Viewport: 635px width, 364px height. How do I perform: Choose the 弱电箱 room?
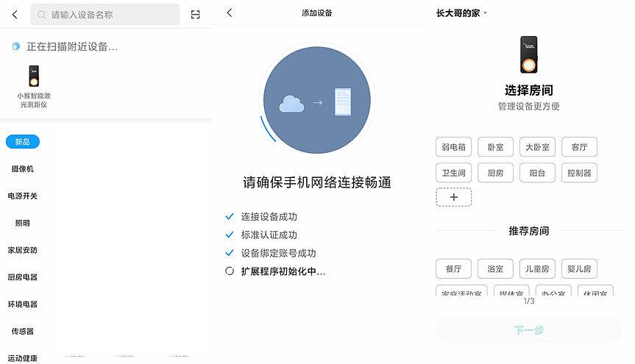[x=453, y=147]
